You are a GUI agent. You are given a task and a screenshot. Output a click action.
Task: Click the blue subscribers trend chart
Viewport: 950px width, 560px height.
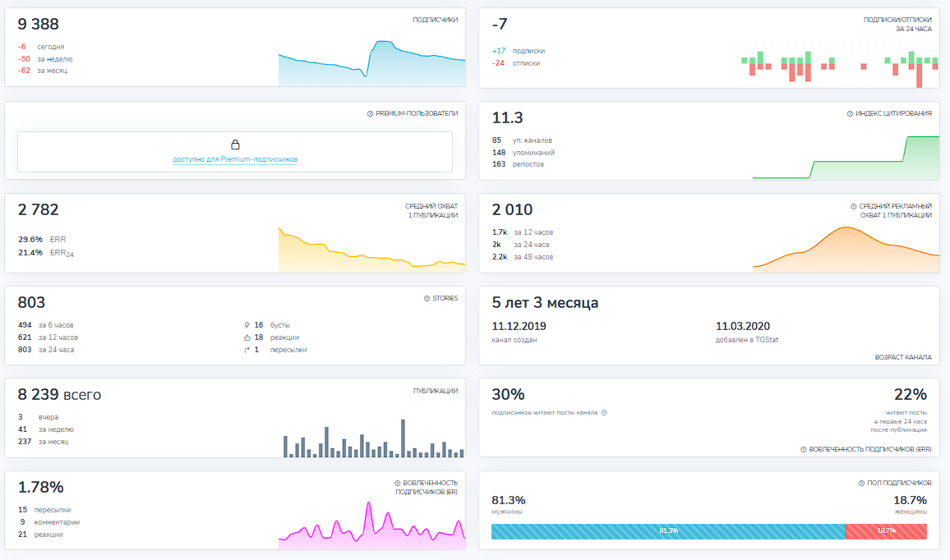(x=372, y=63)
